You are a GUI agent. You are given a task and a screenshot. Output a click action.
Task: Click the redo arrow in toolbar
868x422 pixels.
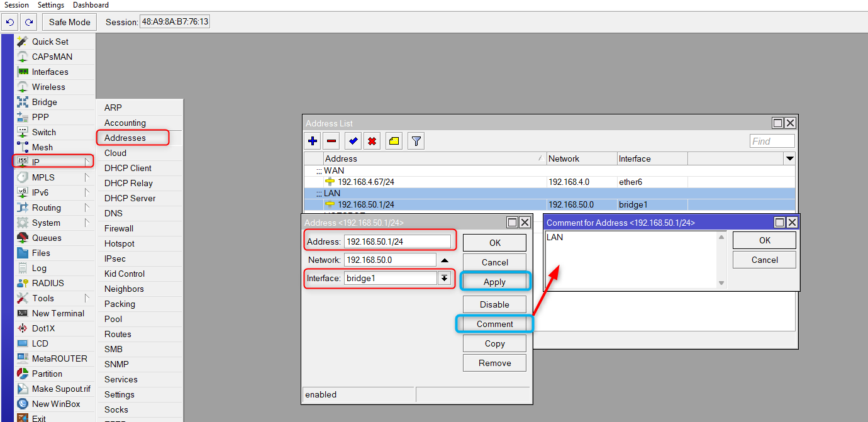coord(28,22)
